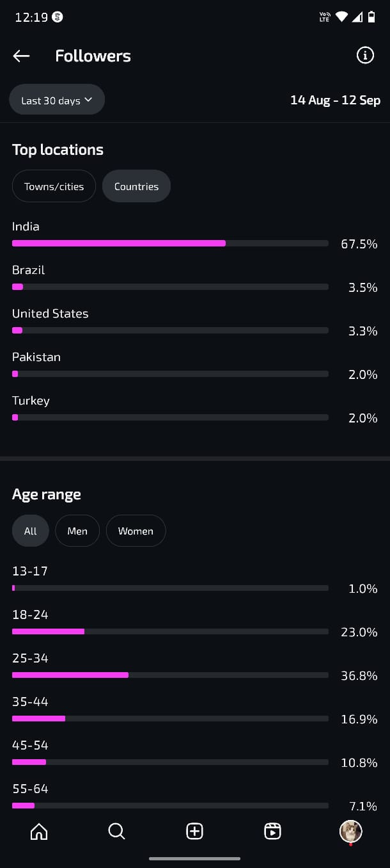Tap the Brazil country row label
390x868 pixels.
click(29, 270)
